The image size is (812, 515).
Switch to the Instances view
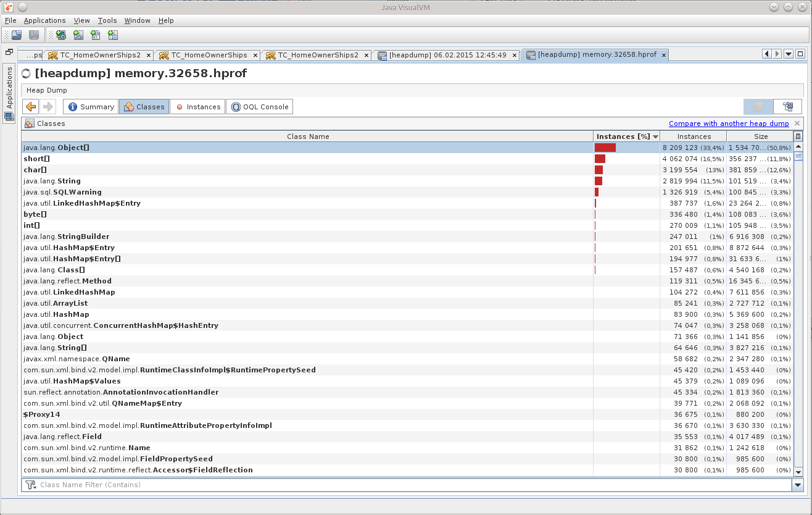click(197, 107)
